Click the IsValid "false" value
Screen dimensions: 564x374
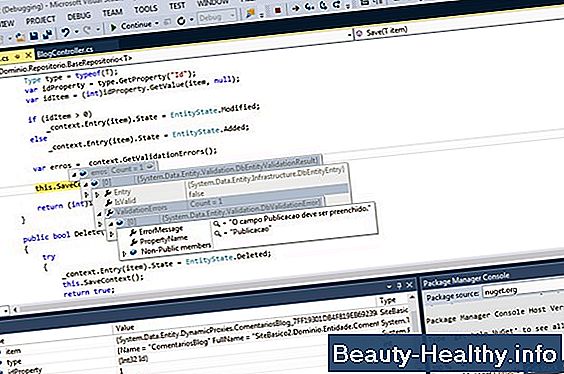pos(196,194)
